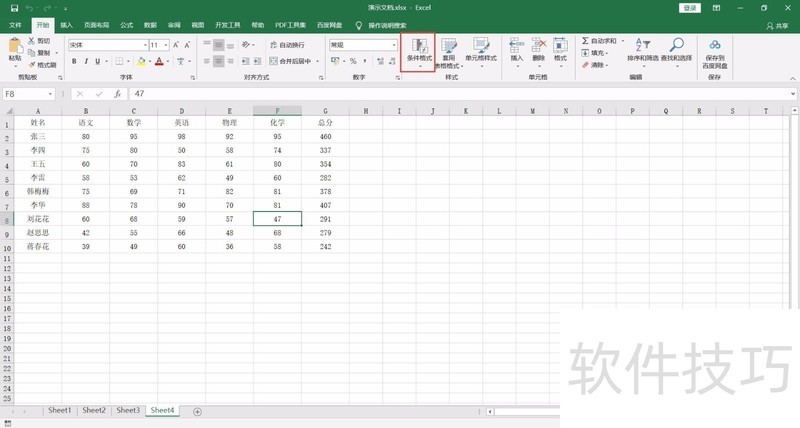The image size is (800, 428).
Task: Apply percent style (%) format
Action: point(353,61)
